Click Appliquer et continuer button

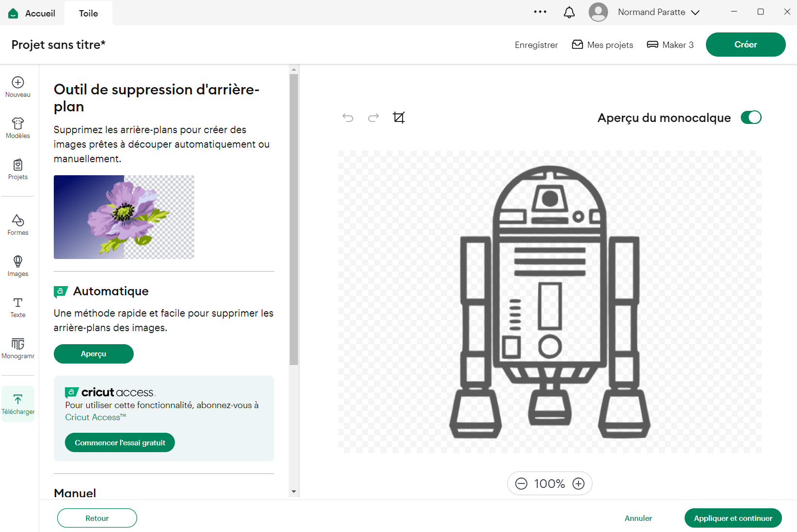[733, 518]
